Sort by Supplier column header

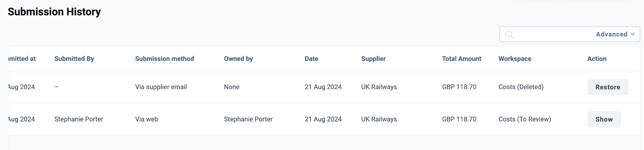pyautogui.click(x=373, y=59)
